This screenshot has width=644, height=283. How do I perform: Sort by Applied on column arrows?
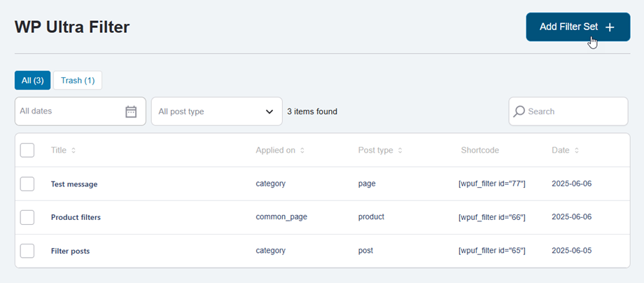click(x=302, y=151)
